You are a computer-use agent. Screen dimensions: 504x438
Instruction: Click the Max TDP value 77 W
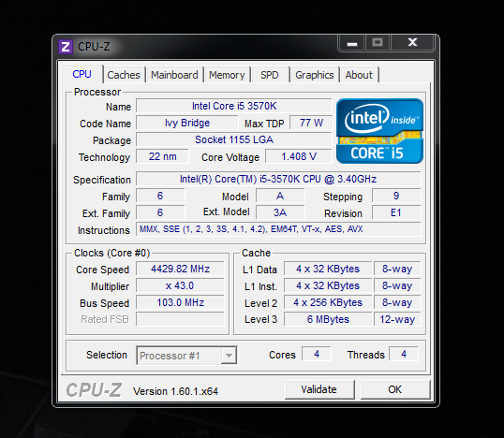click(311, 123)
